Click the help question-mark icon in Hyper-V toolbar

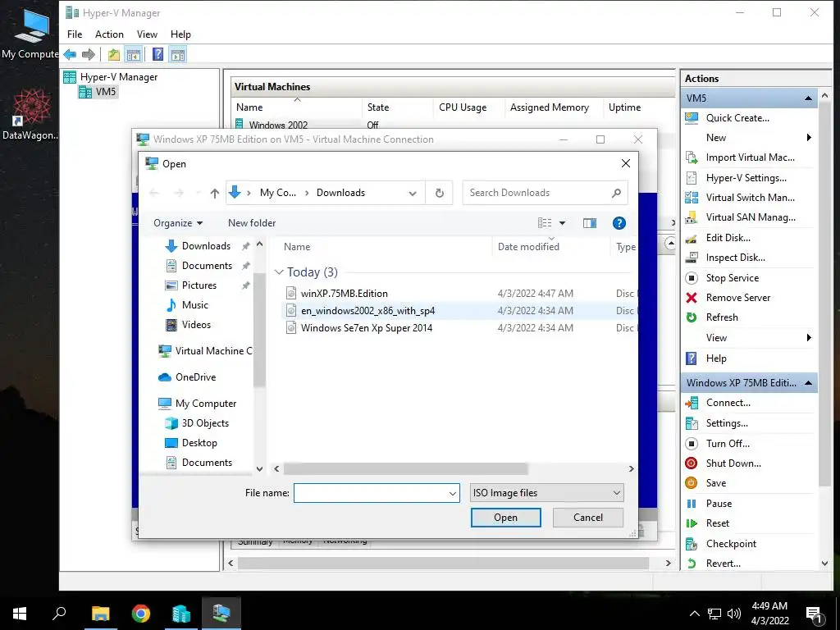[x=157, y=54]
